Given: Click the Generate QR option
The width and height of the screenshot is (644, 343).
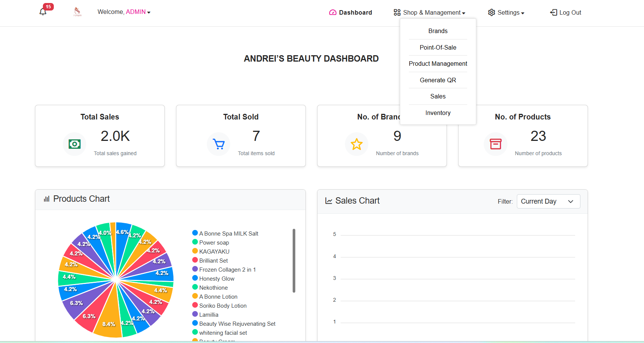Looking at the screenshot, I should [x=438, y=80].
